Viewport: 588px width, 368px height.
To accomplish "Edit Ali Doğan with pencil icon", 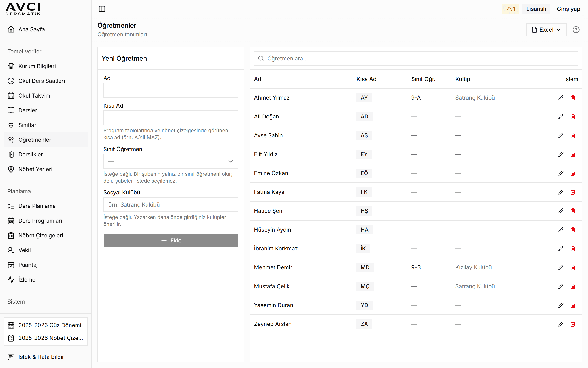I will (x=561, y=117).
